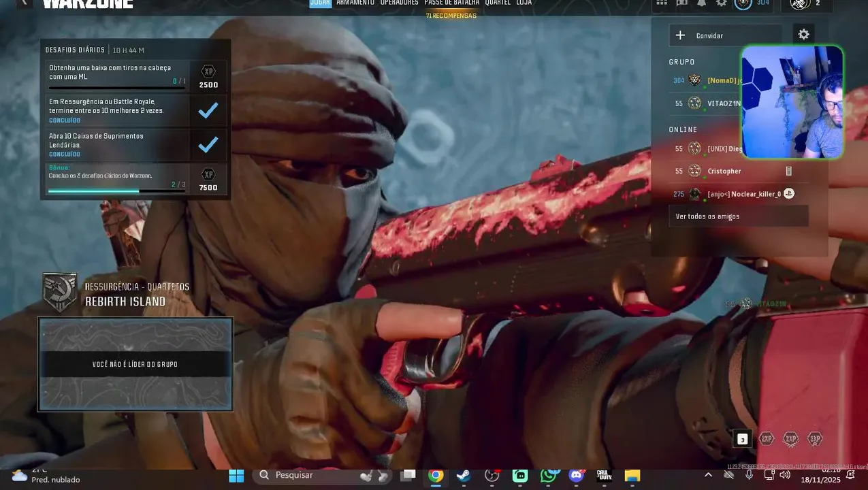Open the ARMAMENTO tab
The width and height of the screenshot is (868, 490).
pyautogui.click(x=355, y=3)
